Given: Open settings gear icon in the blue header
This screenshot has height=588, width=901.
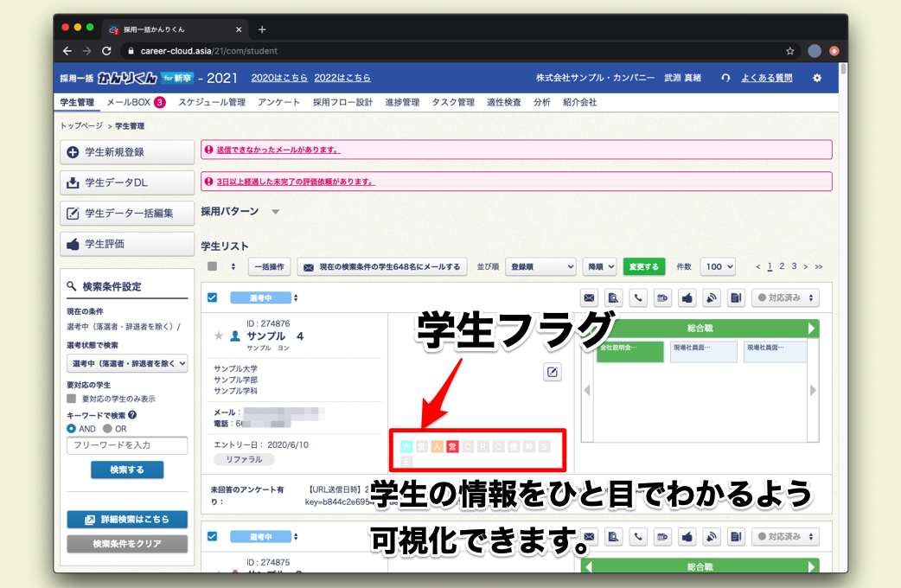Looking at the screenshot, I should [817, 78].
